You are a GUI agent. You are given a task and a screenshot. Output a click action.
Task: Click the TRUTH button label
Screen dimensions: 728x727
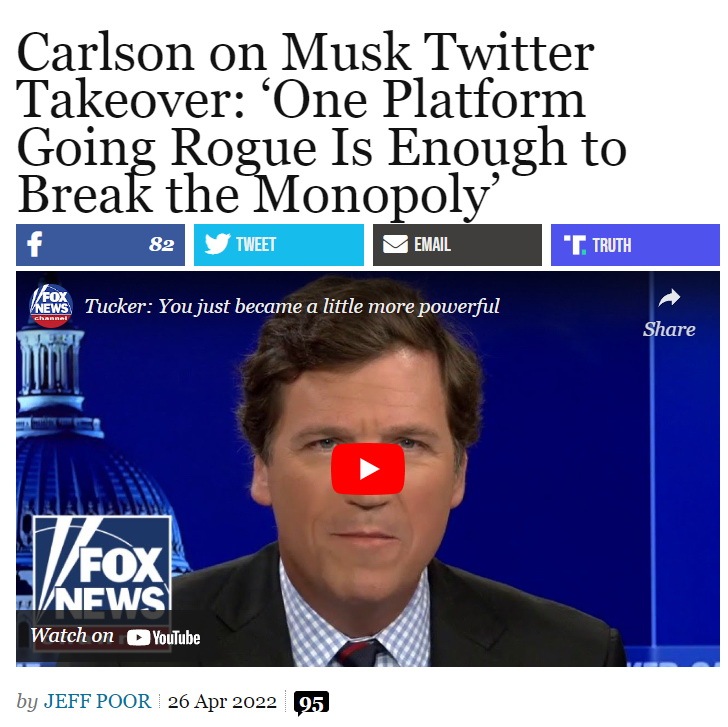(612, 245)
